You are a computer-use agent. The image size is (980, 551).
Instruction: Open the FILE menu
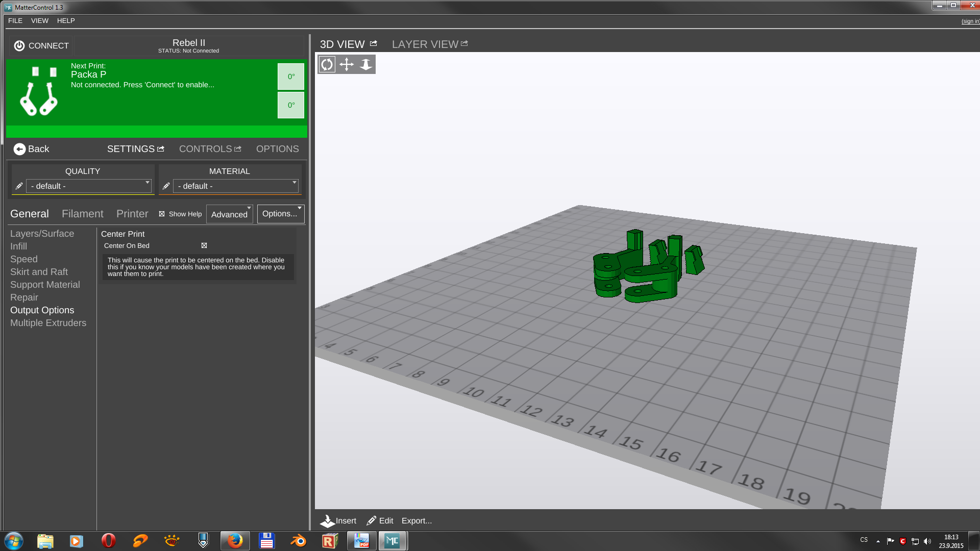(15, 21)
